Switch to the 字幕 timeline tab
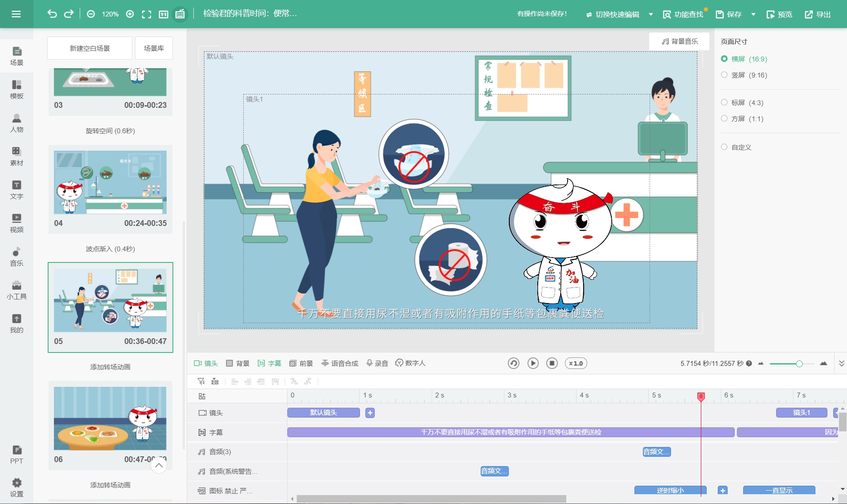This screenshot has height=504, width=847. (x=270, y=363)
